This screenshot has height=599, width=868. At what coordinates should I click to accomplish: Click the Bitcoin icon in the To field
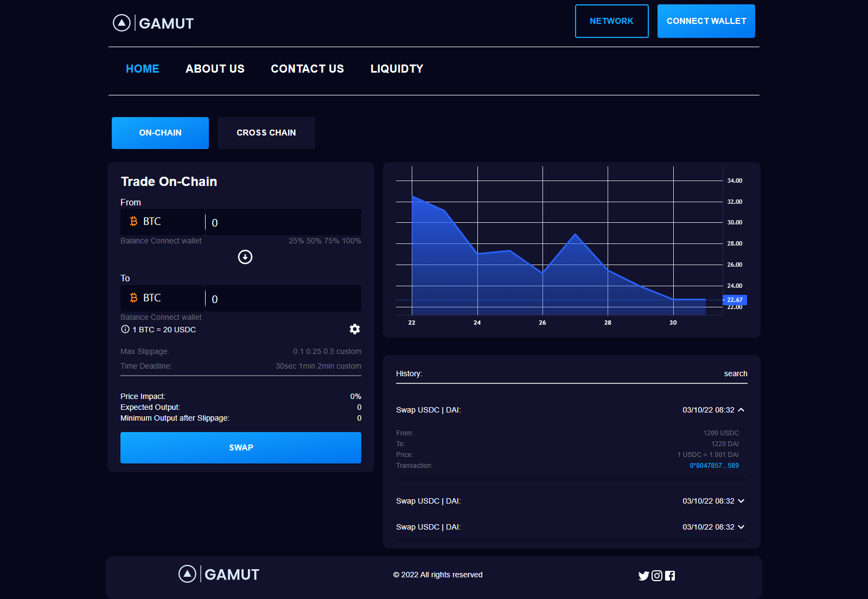[133, 298]
